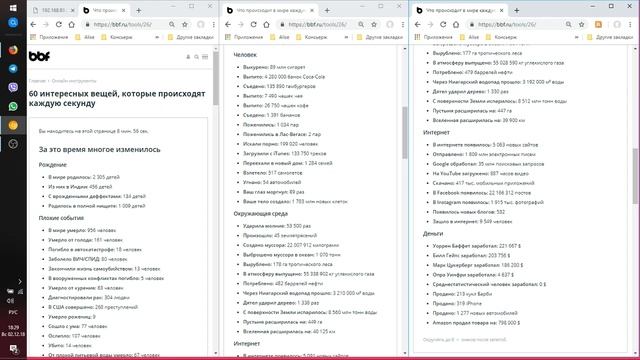Viewport: 640px width, 360px height.
Task: Reload the page in the left window
Action: 59,24
